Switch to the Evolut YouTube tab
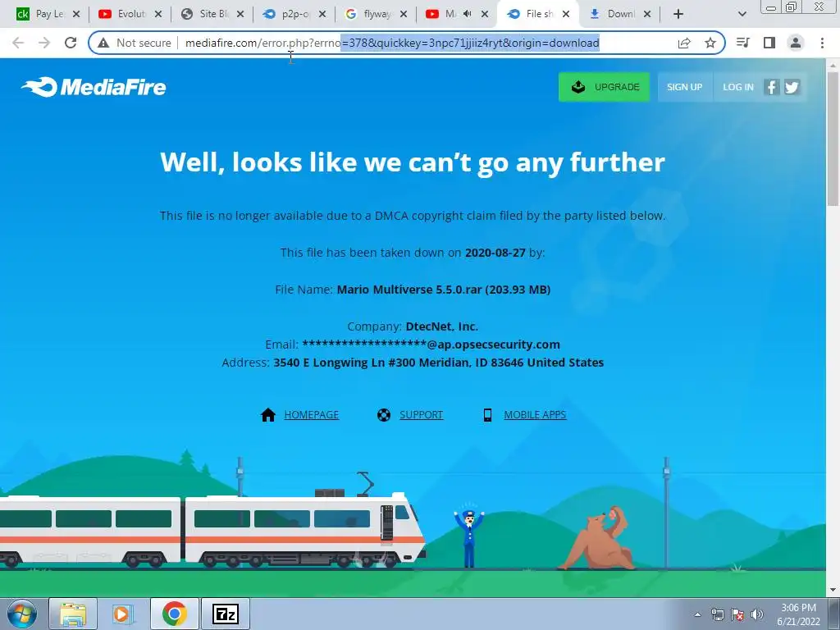Viewport: 840px width, 630px height. point(129,14)
